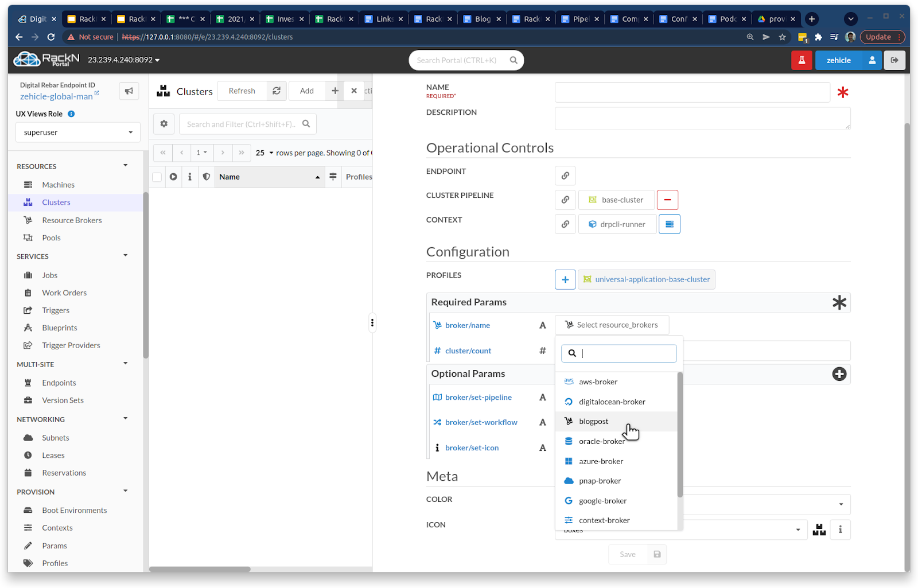The image size is (918, 588).
Task: Open Machines in the sidebar
Action: tap(58, 185)
